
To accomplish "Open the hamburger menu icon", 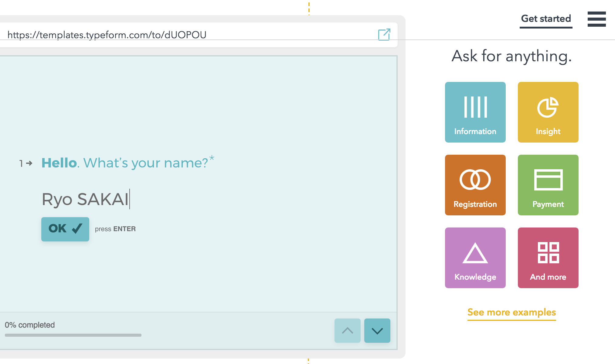I will 596,19.
